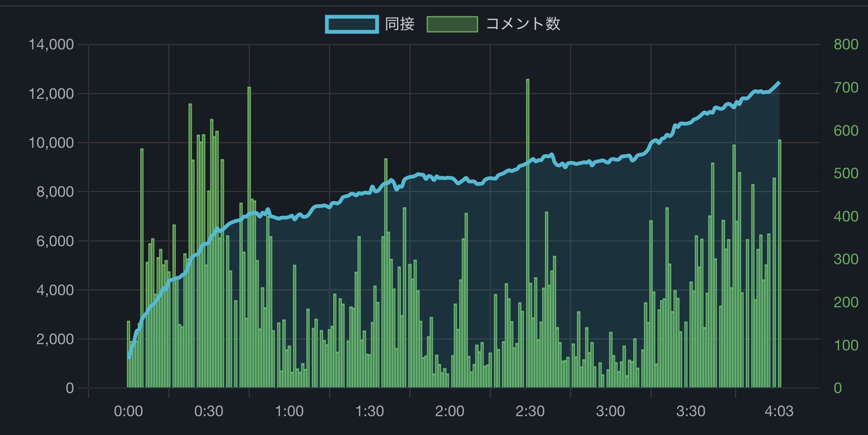Click the 12,000 left axis label
868x435 pixels.
(51, 93)
